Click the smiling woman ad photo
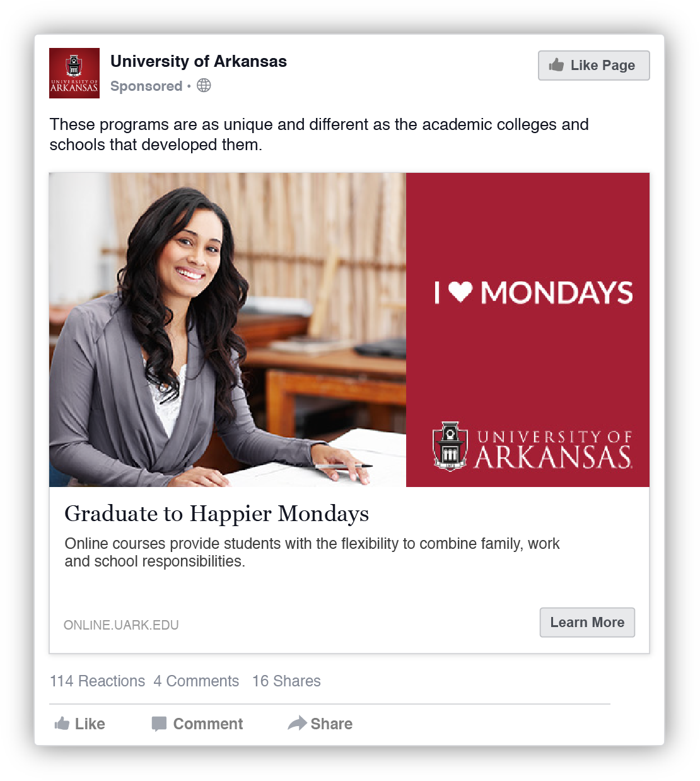 [228, 330]
